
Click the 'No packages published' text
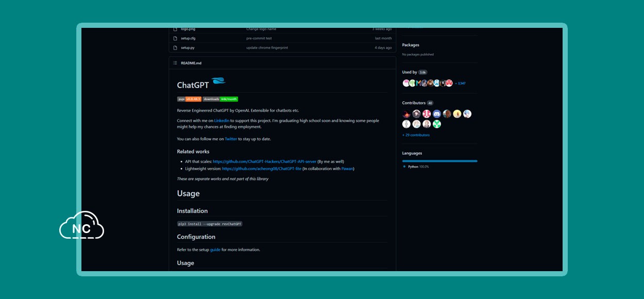click(418, 54)
